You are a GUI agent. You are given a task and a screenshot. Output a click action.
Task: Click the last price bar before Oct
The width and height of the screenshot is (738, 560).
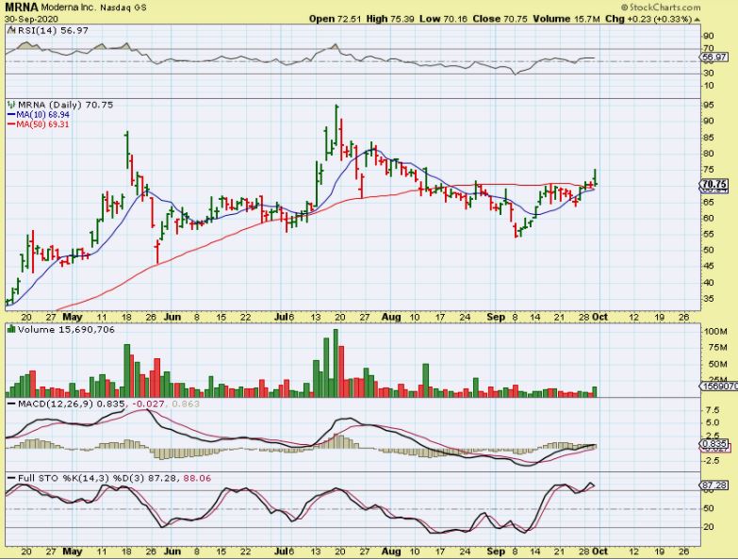point(596,177)
